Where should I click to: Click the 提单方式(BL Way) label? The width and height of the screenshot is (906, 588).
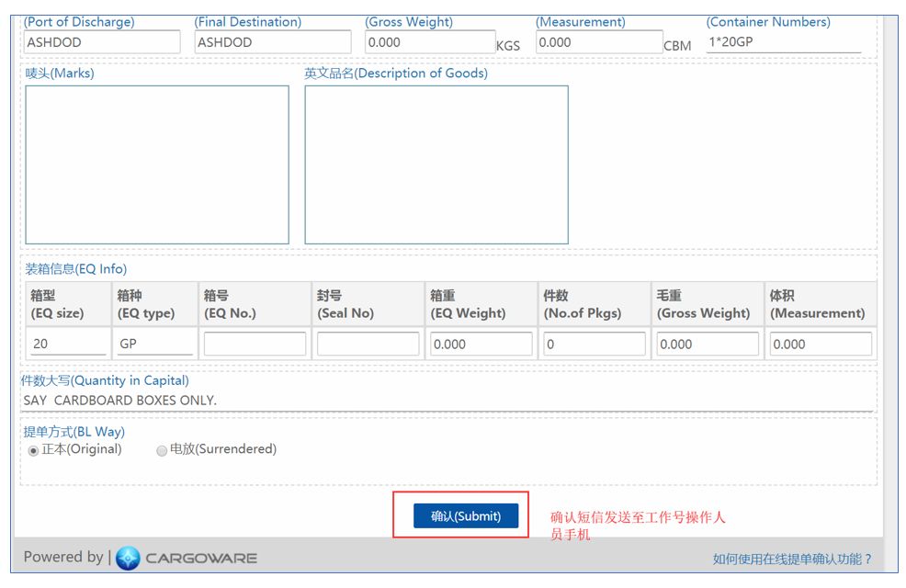(74, 432)
